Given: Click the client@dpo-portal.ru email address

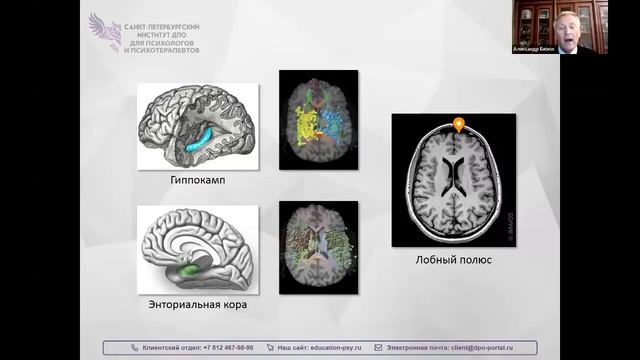Looking at the screenshot, I should [482, 348].
